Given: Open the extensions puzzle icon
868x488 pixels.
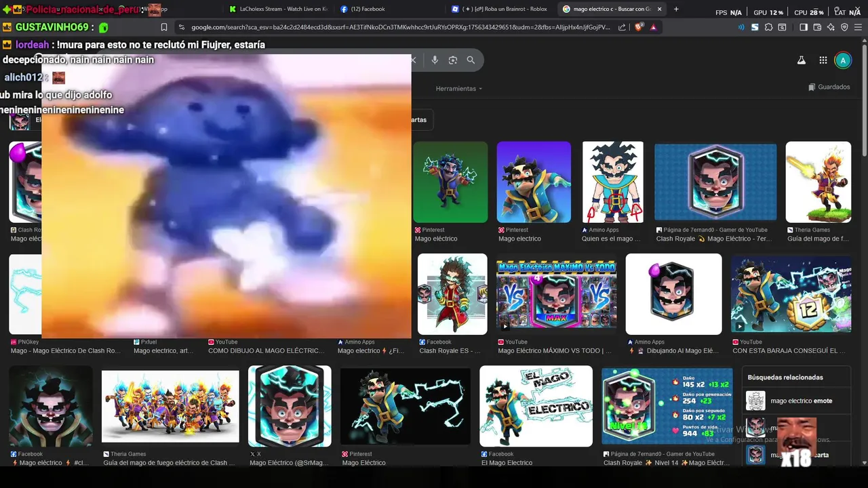Looking at the screenshot, I should tap(768, 27).
